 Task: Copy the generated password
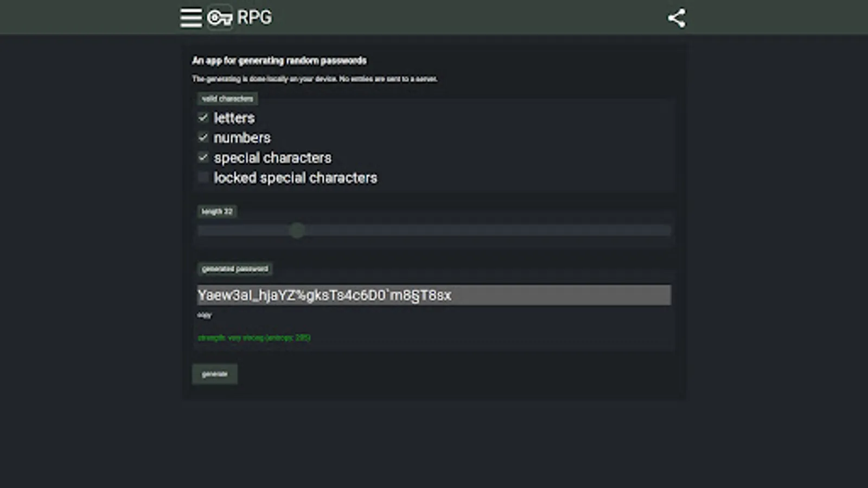pyautogui.click(x=205, y=315)
